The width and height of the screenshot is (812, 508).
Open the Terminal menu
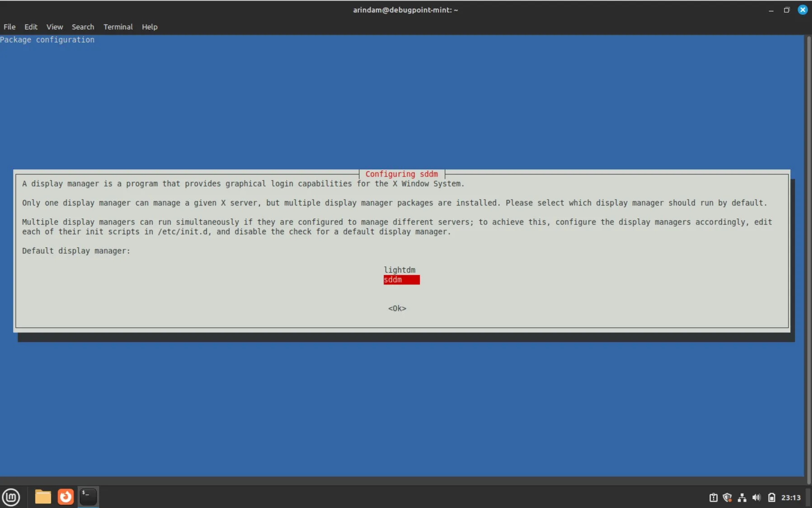117,27
